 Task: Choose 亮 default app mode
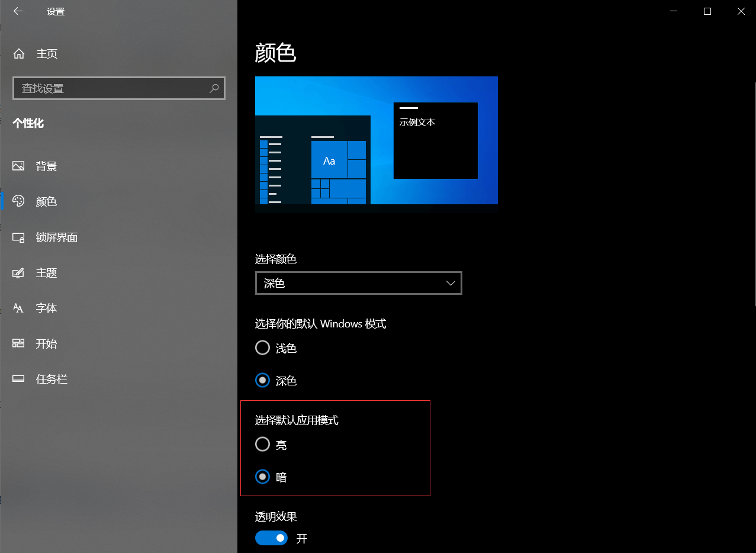pyautogui.click(x=262, y=444)
